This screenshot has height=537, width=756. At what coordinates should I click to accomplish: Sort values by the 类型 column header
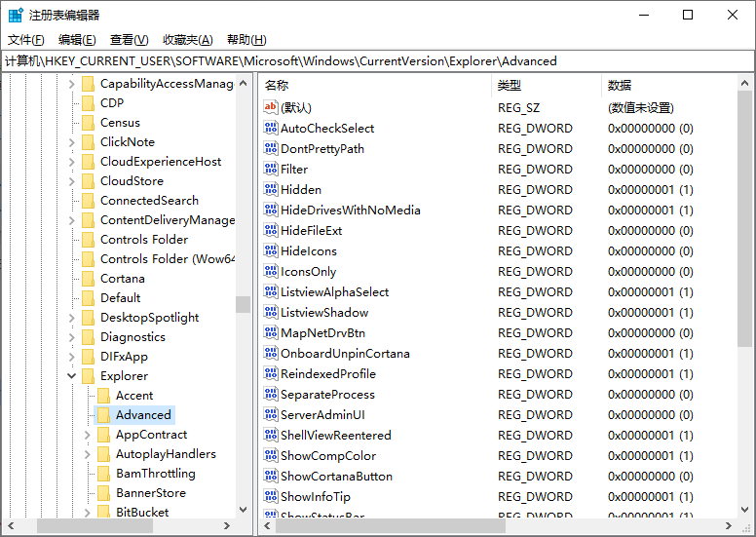547,86
